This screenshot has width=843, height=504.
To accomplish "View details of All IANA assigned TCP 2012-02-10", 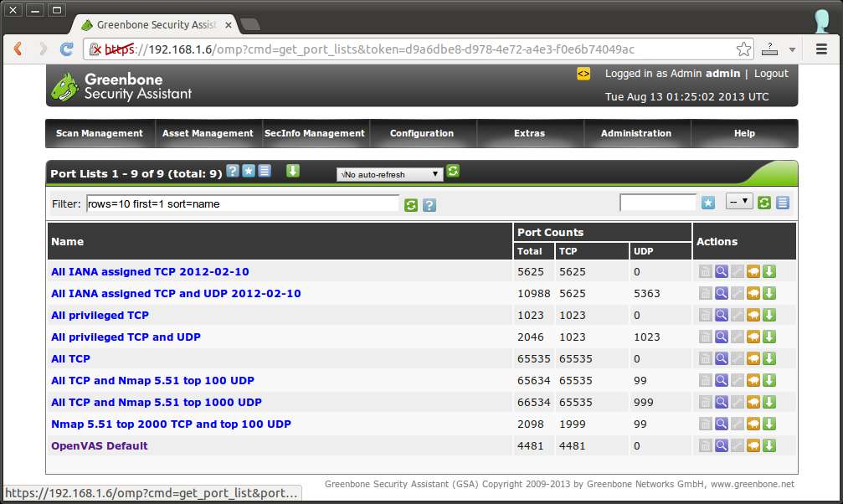I will tap(722, 271).
